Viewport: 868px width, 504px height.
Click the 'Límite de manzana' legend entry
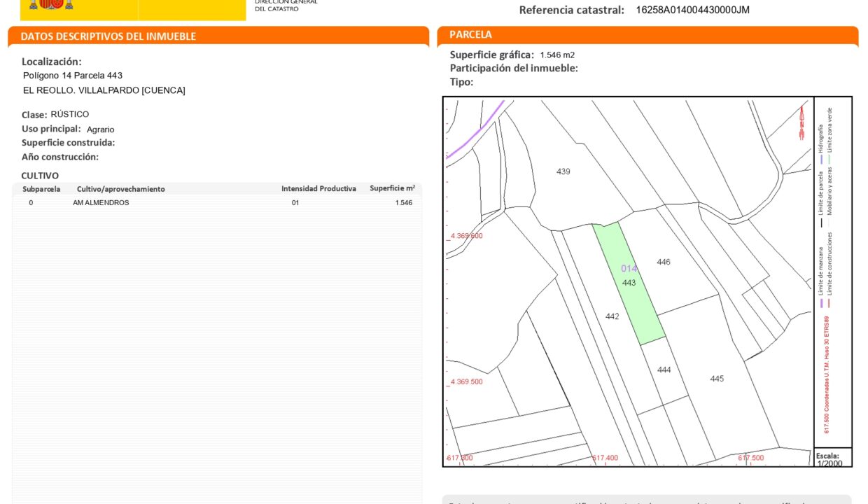click(821, 276)
